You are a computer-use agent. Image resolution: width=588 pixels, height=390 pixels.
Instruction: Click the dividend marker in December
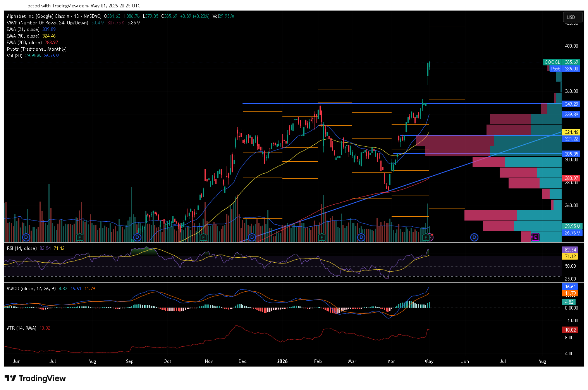[x=252, y=237]
